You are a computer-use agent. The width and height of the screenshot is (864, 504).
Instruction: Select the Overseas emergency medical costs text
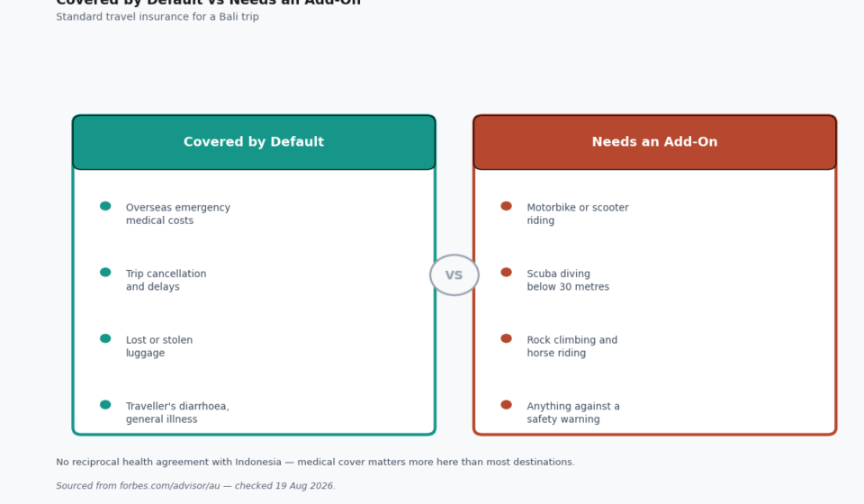(178, 213)
